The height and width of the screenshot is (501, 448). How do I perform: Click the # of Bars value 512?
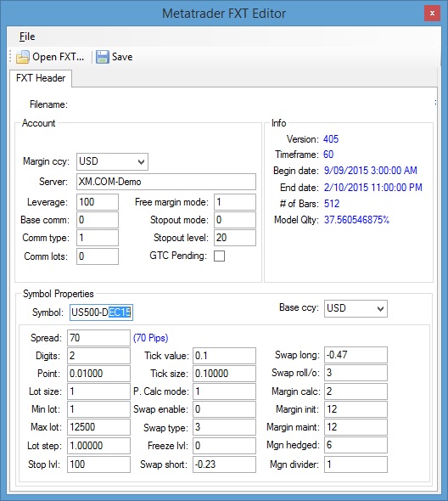click(332, 204)
